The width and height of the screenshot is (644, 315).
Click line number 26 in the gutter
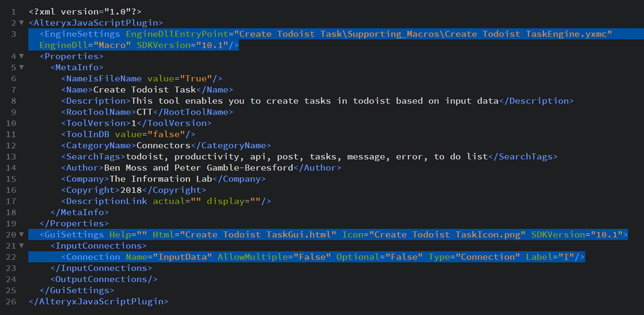pos(12,301)
